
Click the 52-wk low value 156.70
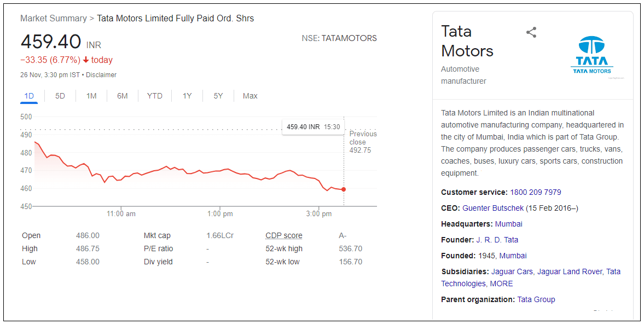click(x=350, y=262)
